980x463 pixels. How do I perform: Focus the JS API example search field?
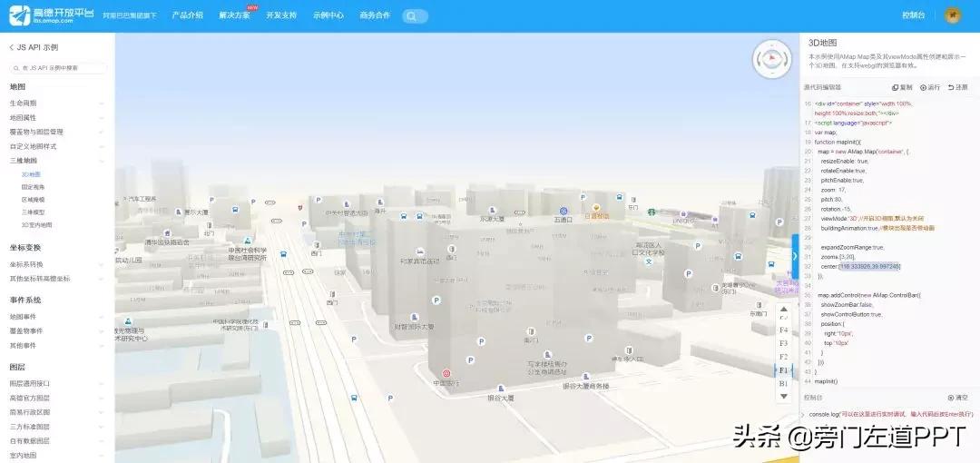pyautogui.click(x=58, y=67)
